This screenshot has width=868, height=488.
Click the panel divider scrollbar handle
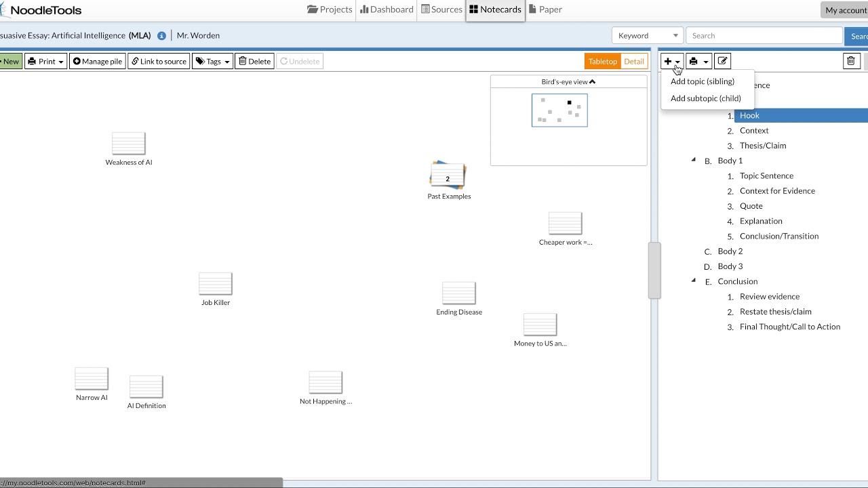[654, 270]
